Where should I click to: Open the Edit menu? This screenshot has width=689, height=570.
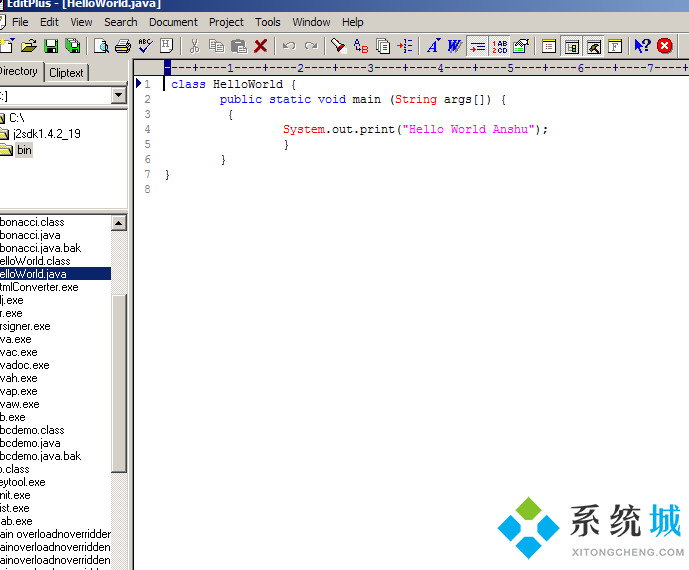pyautogui.click(x=49, y=22)
